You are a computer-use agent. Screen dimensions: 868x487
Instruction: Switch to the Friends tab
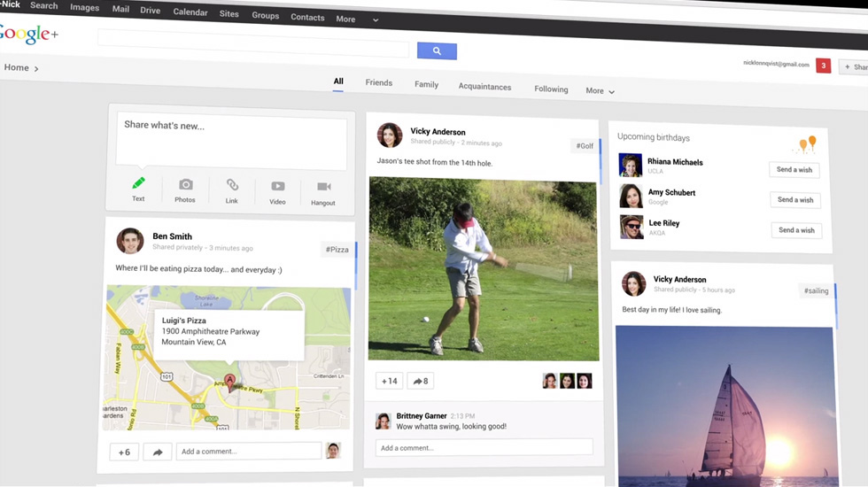[378, 83]
